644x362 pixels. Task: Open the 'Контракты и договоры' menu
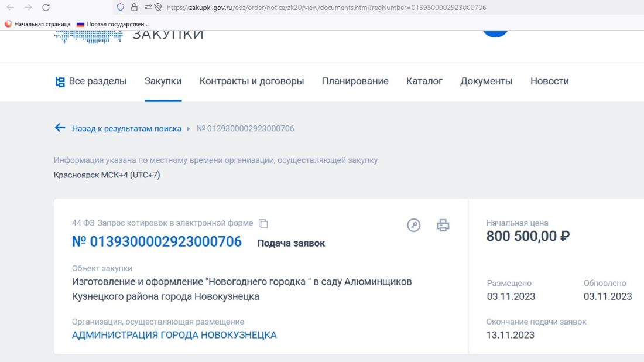(252, 81)
